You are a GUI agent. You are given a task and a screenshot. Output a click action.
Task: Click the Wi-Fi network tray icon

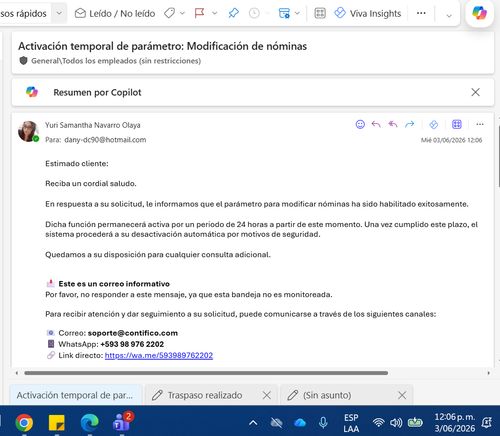coord(379,423)
